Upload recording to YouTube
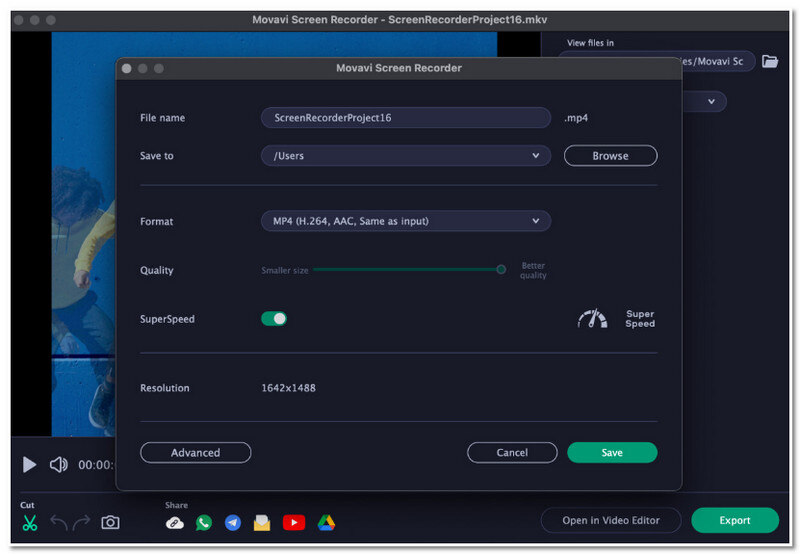Viewport: 800px width, 554px height. [x=294, y=522]
